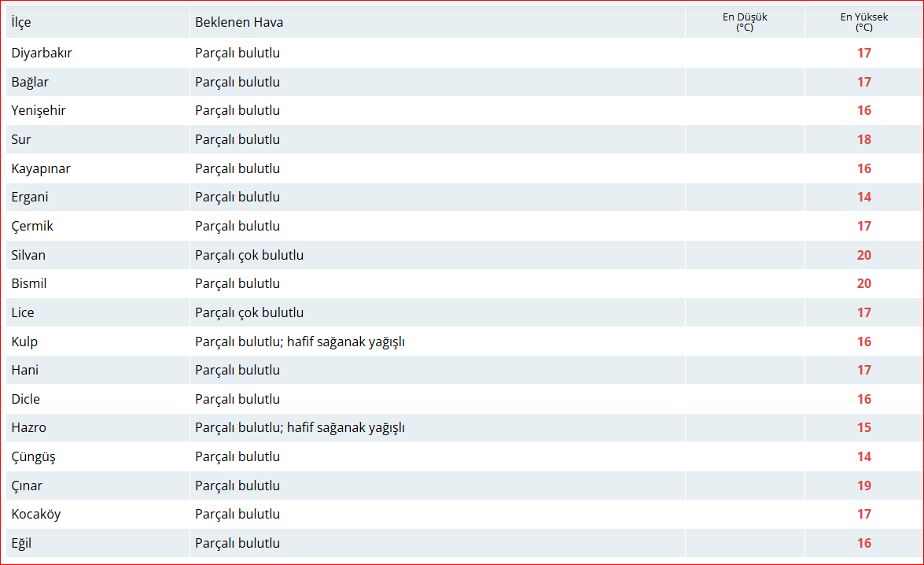
Task: Click the high temperature 18 for Sur
Action: point(863,140)
